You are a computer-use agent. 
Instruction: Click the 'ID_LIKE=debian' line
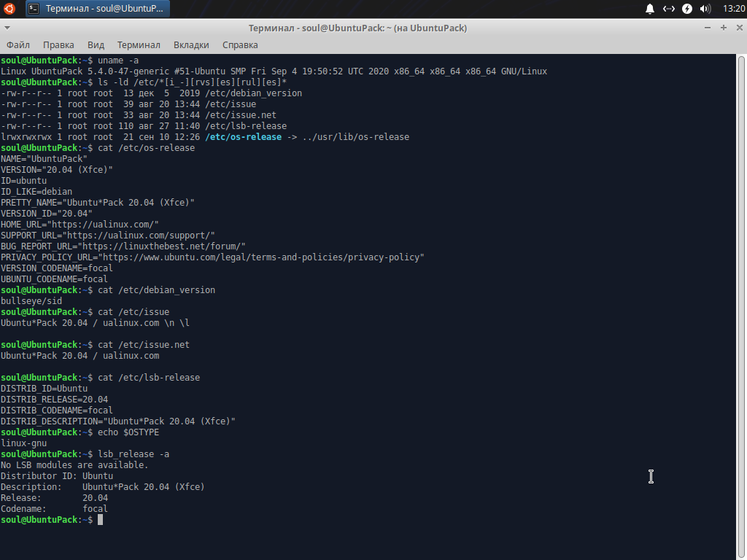point(36,192)
